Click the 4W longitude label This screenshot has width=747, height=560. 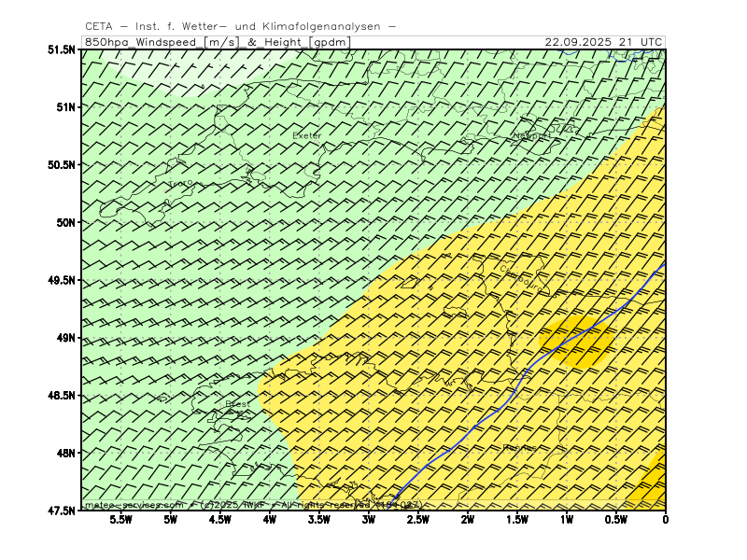(x=270, y=520)
